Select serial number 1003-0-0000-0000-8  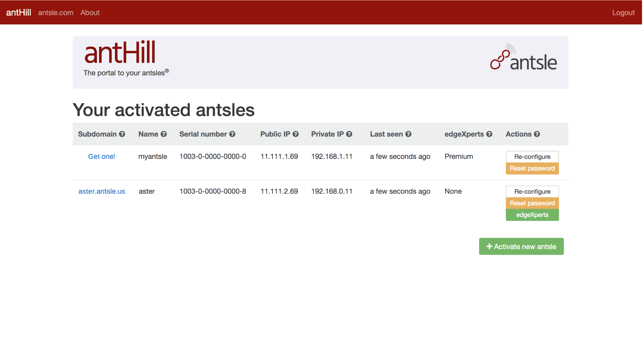point(213,191)
